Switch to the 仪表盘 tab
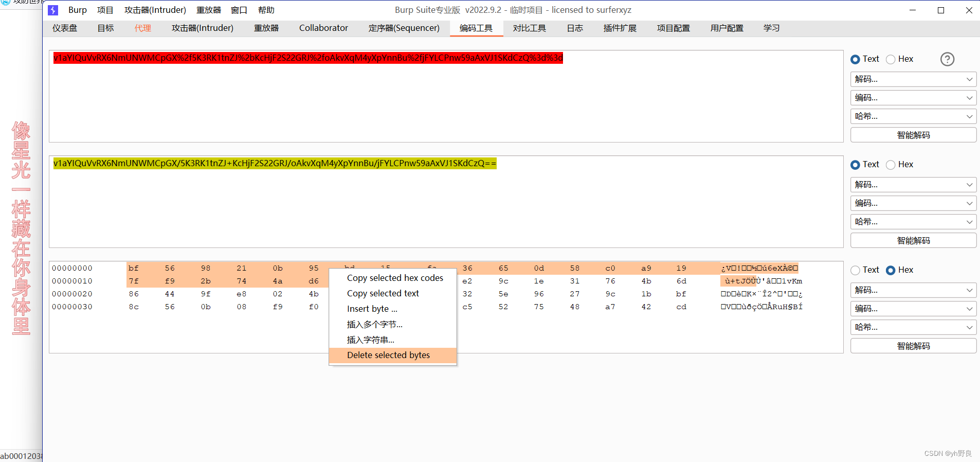Image resolution: width=980 pixels, height=462 pixels. (x=65, y=28)
